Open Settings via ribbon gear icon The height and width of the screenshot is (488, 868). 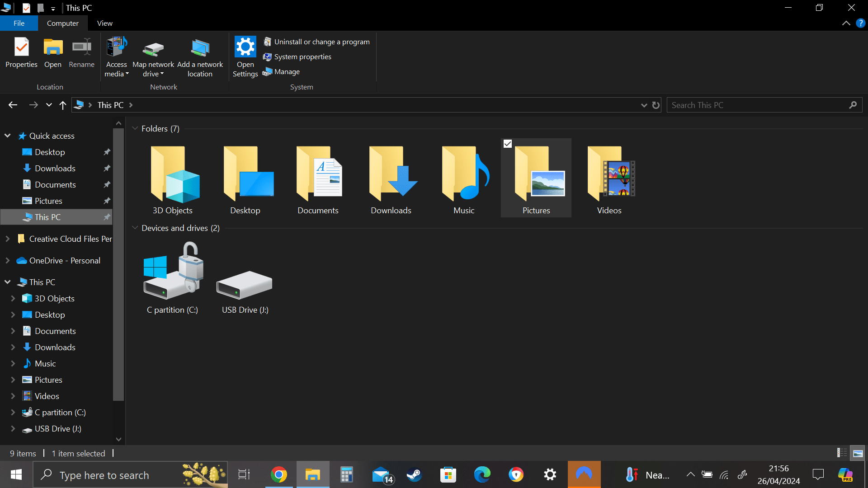coord(245,47)
